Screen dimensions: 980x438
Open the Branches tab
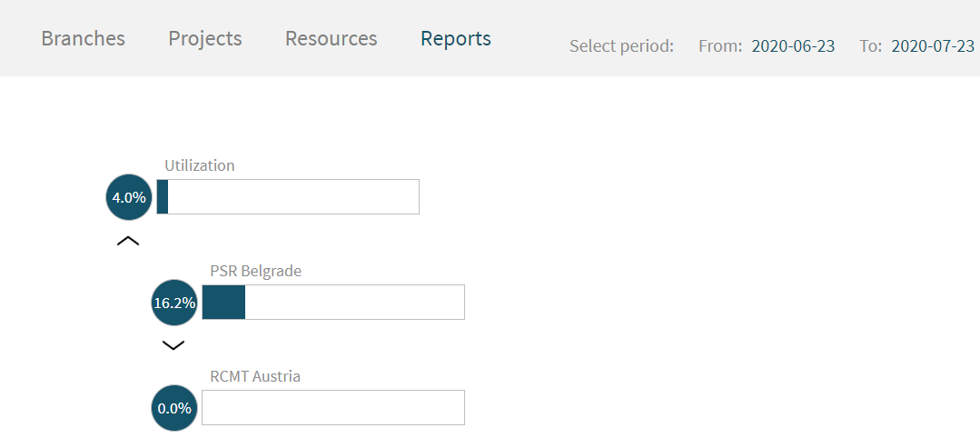(84, 38)
